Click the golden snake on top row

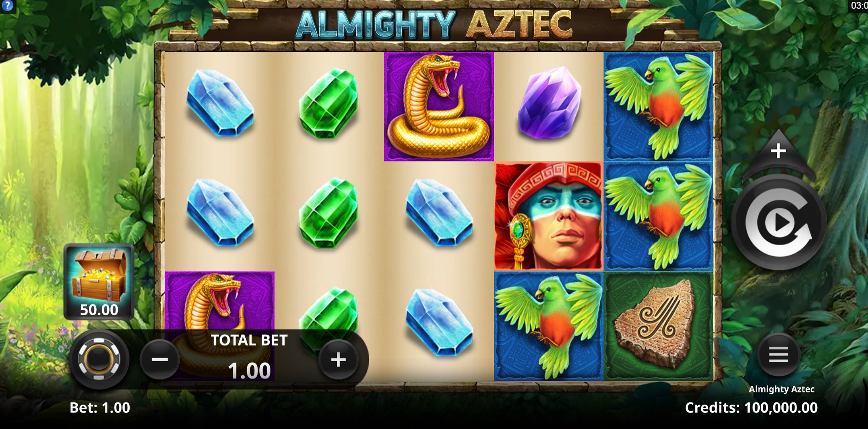(x=439, y=106)
